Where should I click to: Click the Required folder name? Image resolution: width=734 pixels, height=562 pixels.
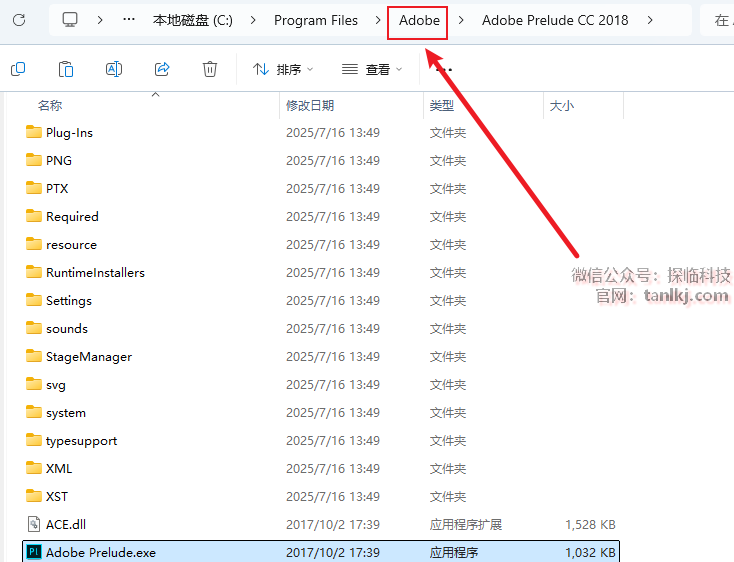click(x=72, y=216)
